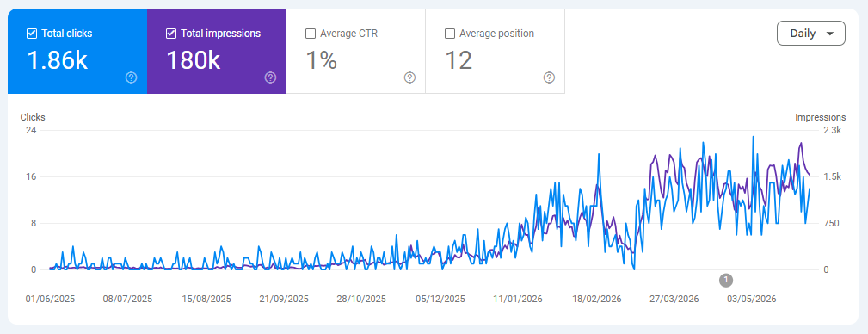Viewport: 868px width, 334px height.
Task: Open help icon on Average position card
Action: tap(549, 77)
